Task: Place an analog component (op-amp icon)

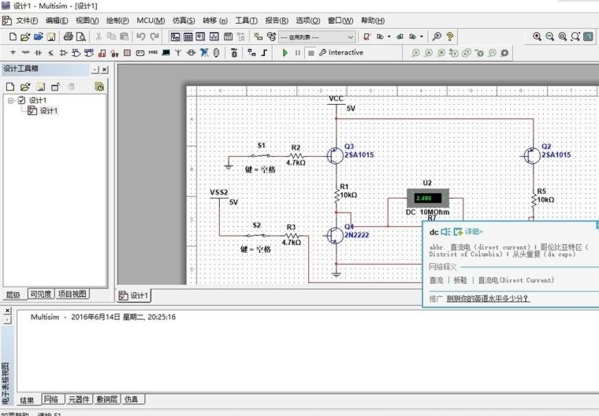Action: pos(63,53)
